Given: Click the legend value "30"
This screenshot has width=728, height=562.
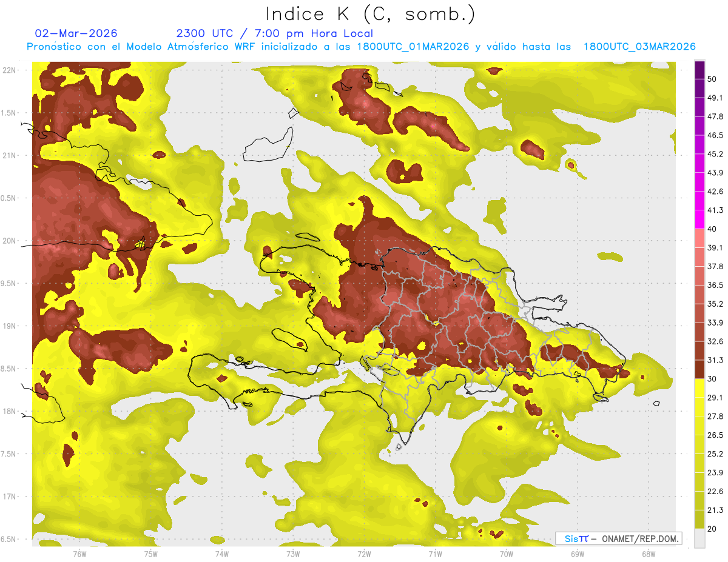Looking at the screenshot, I should pos(713,379).
